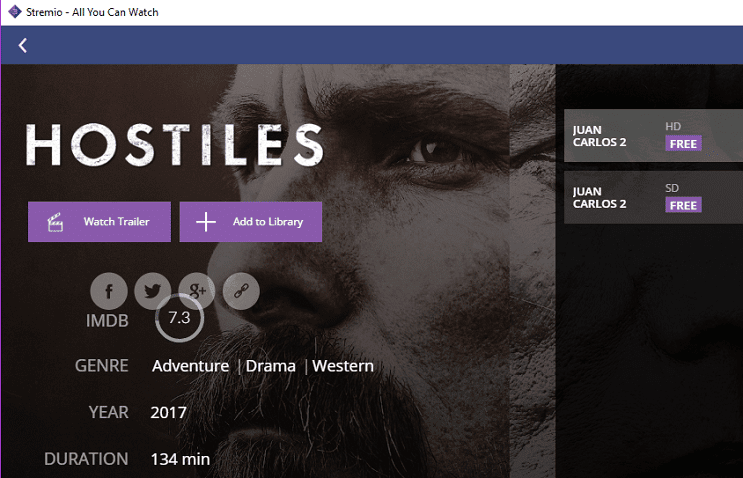Click the FREE badge on SD stream
Viewport: 743px width, 478px height.
pos(683,205)
